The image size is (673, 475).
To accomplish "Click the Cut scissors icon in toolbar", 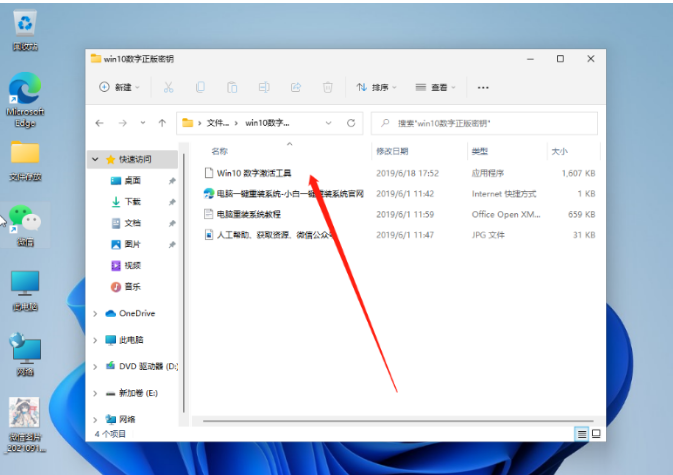I will (168, 88).
